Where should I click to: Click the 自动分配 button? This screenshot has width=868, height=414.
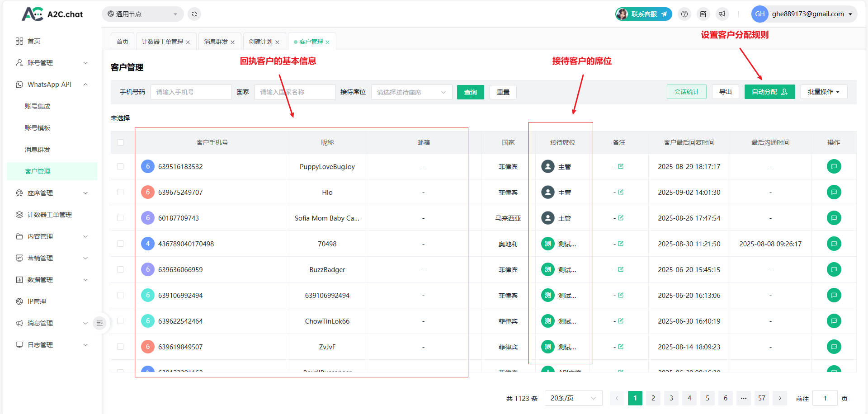coord(769,92)
